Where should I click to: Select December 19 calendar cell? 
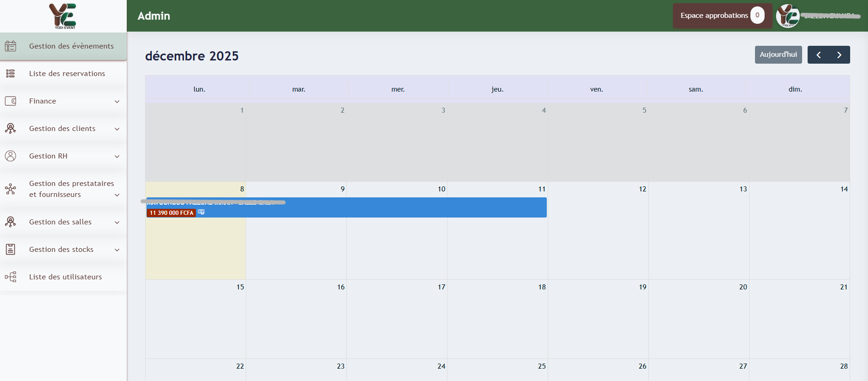coord(598,321)
